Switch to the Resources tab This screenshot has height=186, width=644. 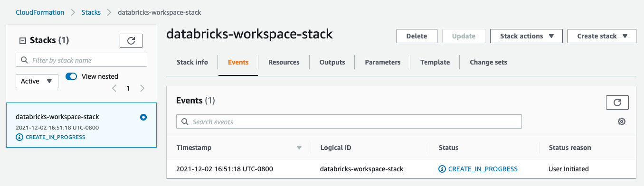pyautogui.click(x=284, y=62)
